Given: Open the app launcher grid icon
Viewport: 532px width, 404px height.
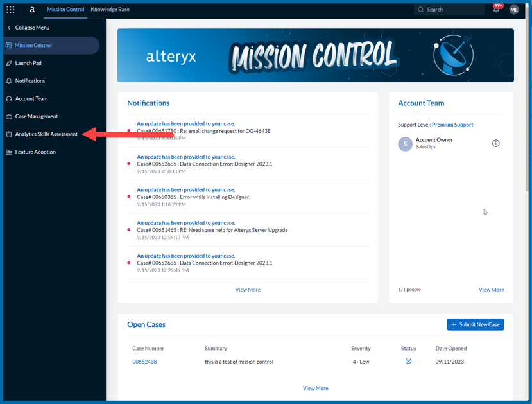Looking at the screenshot, I should click(x=10, y=10).
